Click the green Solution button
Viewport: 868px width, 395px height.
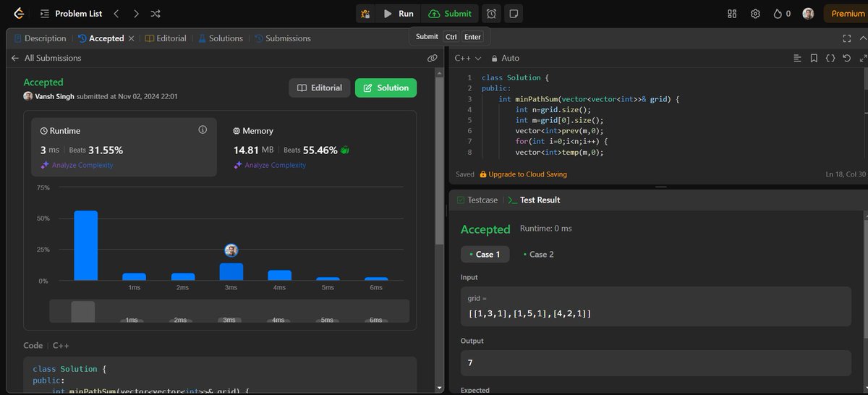pos(386,88)
